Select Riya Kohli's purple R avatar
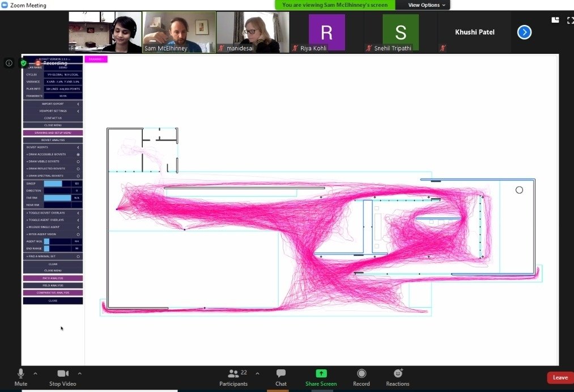Viewport: 574px width, 392px height. 327,32
